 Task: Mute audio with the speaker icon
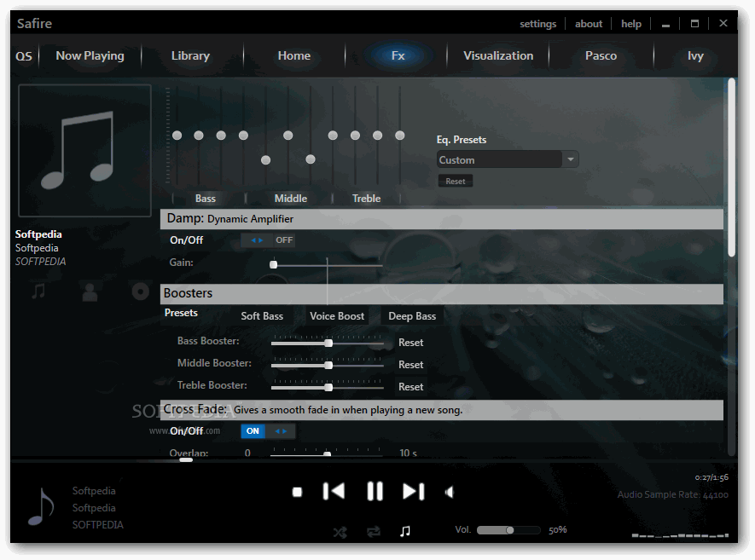449,492
